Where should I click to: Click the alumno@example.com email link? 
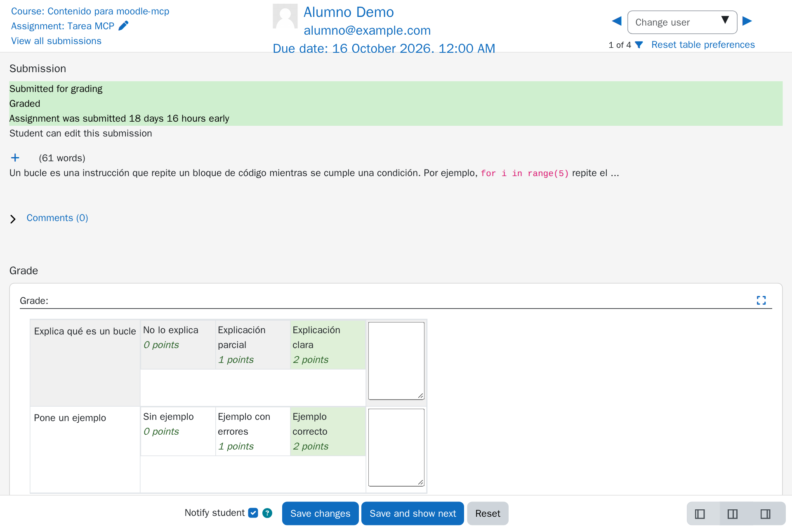coord(367,30)
